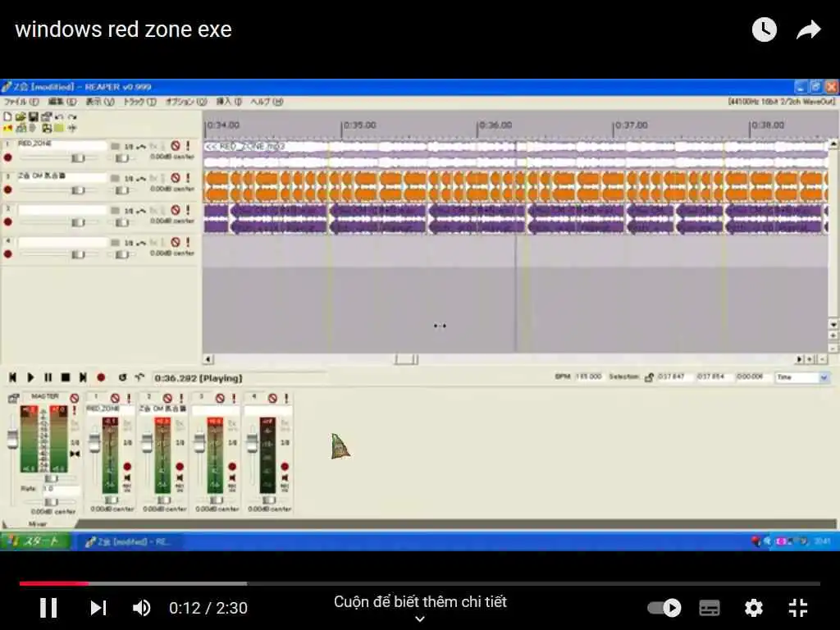The height and width of the screenshot is (630, 840).
Task: Click the BPM value field
Action: (x=589, y=377)
